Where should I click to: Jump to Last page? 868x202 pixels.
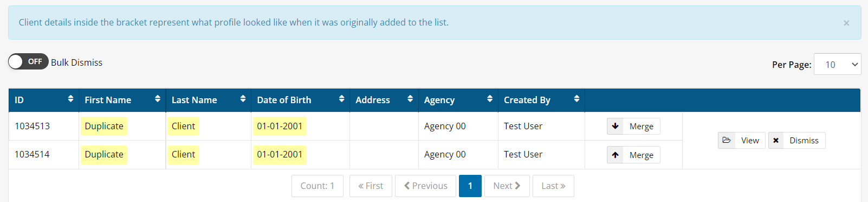(x=553, y=186)
